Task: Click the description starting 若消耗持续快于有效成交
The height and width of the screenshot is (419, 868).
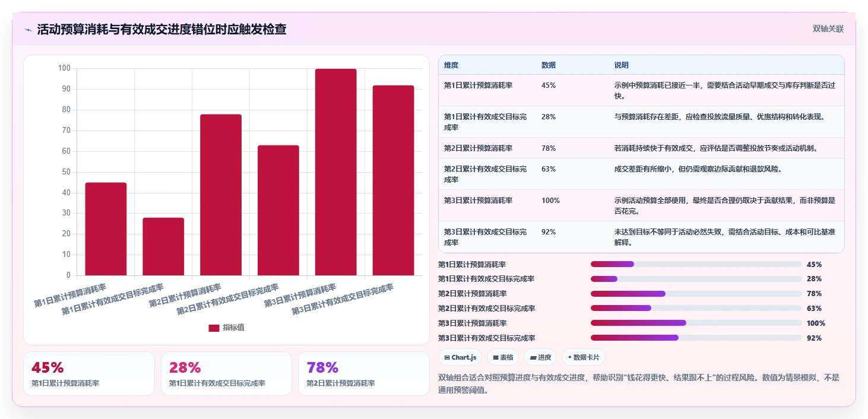Action: (x=717, y=148)
